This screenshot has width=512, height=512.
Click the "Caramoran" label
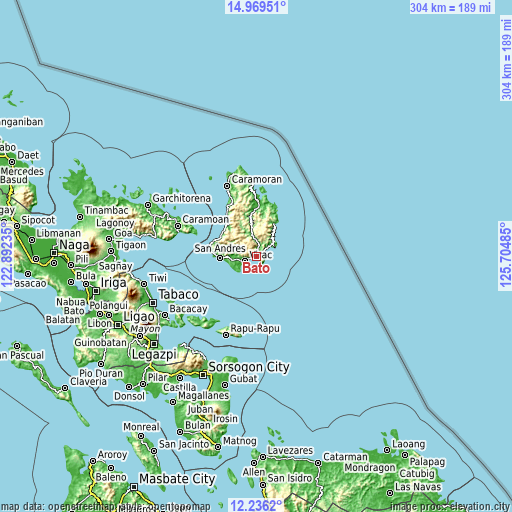pyautogui.click(x=257, y=179)
